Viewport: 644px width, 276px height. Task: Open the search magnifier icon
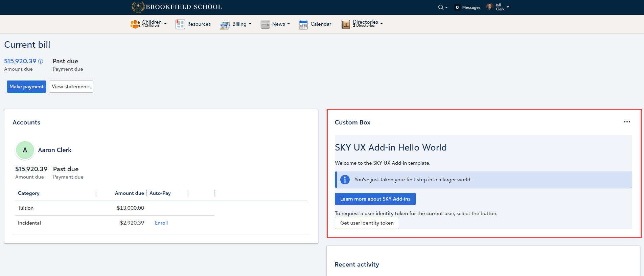point(441,7)
